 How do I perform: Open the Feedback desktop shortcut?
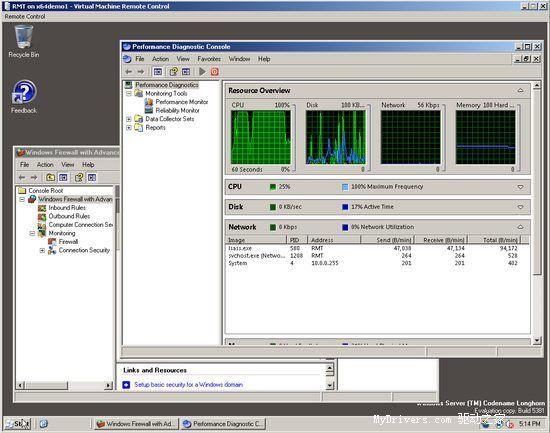tap(24, 97)
